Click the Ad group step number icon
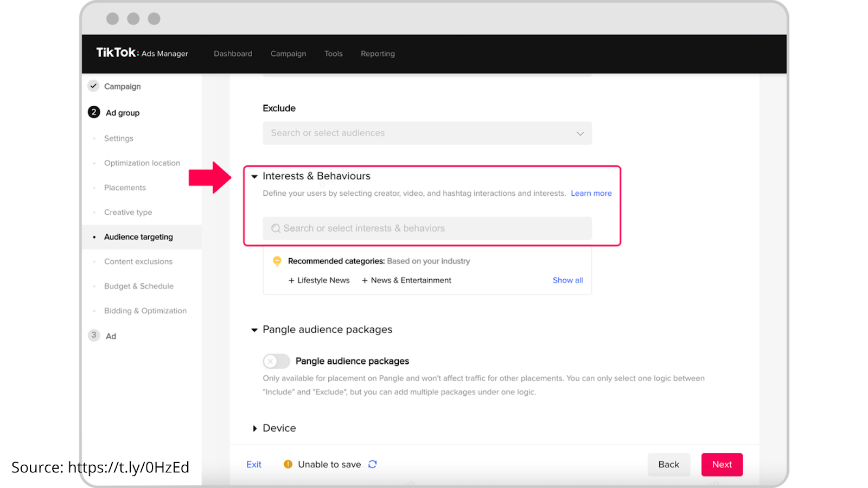 tap(94, 112)
